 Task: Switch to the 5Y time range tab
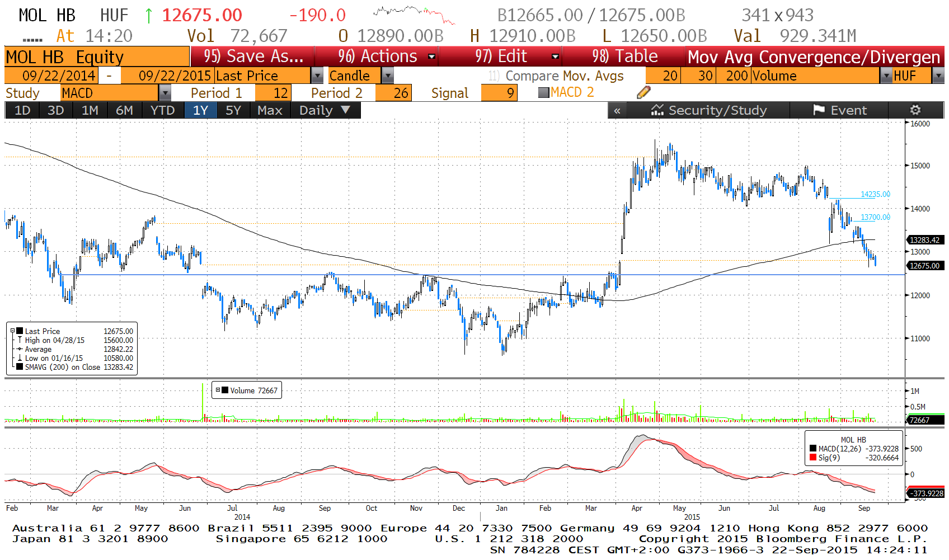point(233,110)
